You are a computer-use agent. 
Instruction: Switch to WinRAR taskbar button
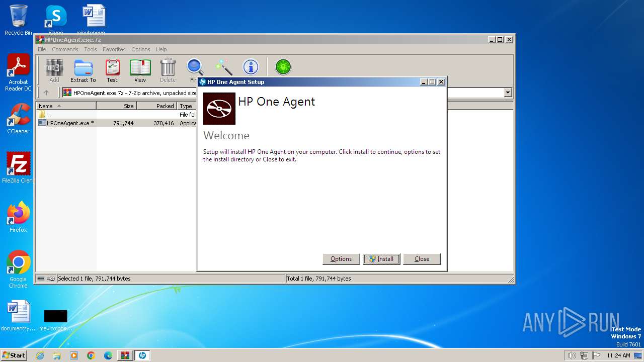(x=125, y=355)
